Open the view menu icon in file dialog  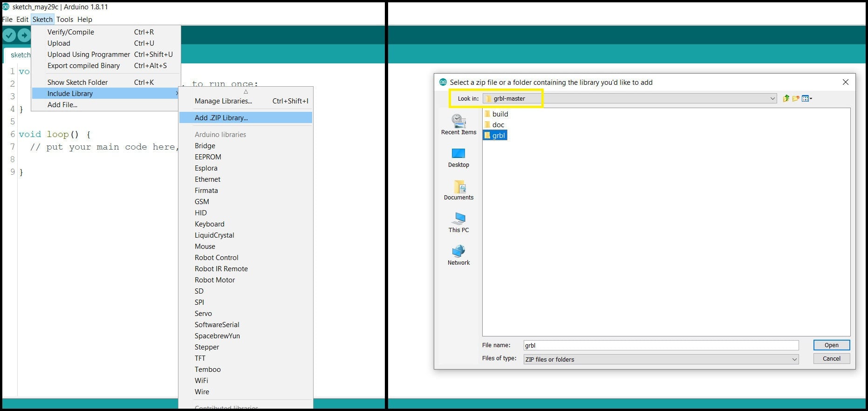tap(807, 98)
